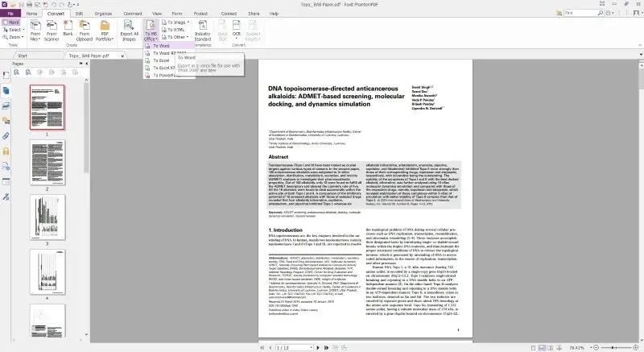Click the Industry Standard compliance icon
The width and height of the screenshot is (644, 352).
(203, 31)
